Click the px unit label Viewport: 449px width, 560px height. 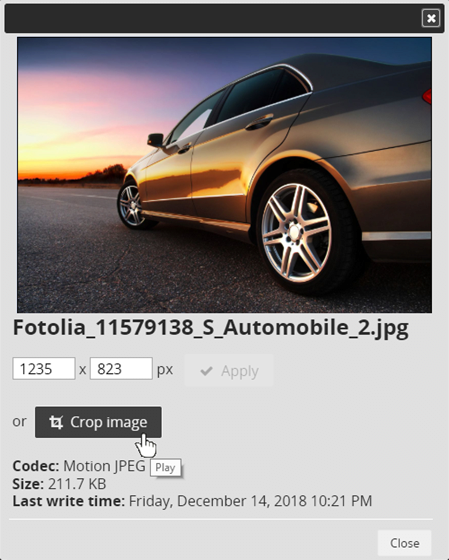pos(165,370)
